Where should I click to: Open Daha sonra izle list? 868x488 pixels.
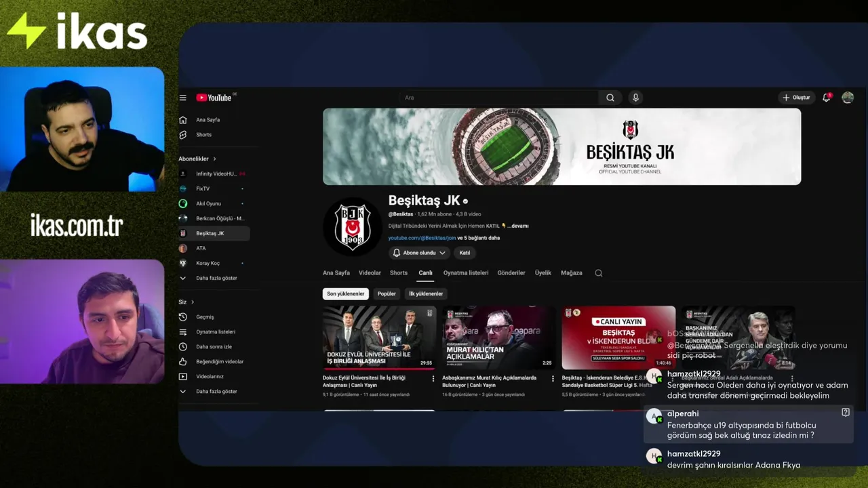point(214,346)
